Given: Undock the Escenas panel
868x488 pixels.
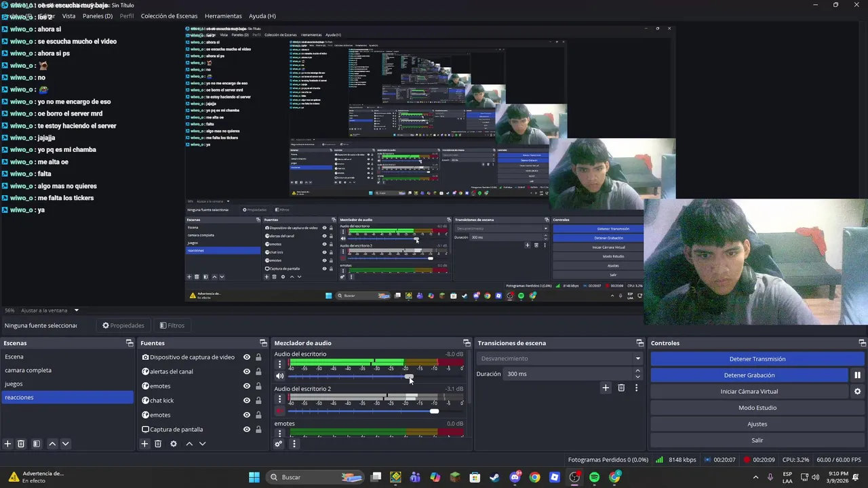Looking at the screenshot, I should (x=130, y=343).
